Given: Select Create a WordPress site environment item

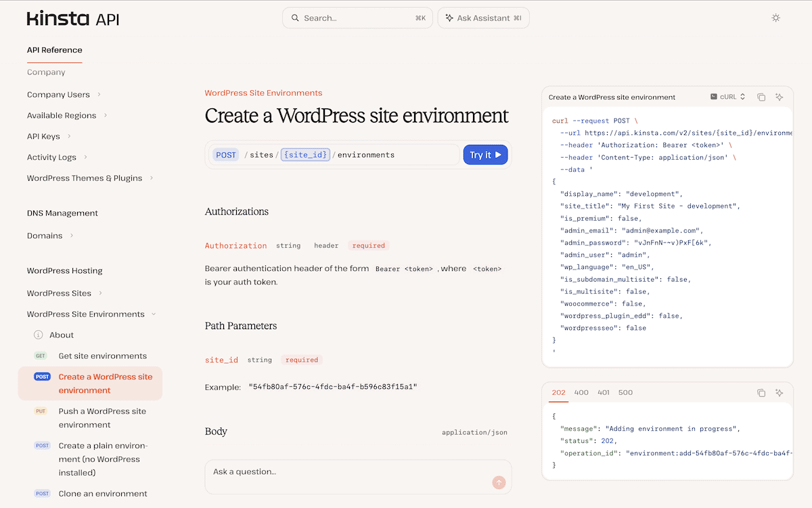Looking at the screenshot, I should coord(91,383).
